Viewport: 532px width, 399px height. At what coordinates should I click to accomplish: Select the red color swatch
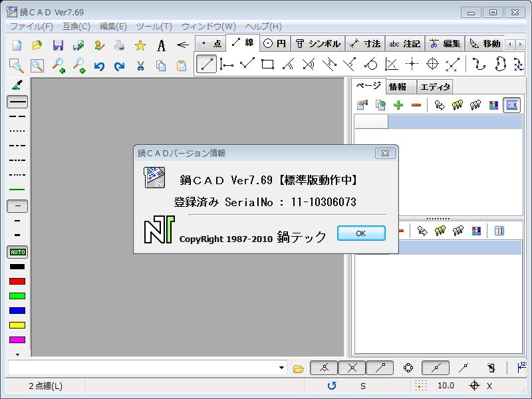[x=17, y=281]
